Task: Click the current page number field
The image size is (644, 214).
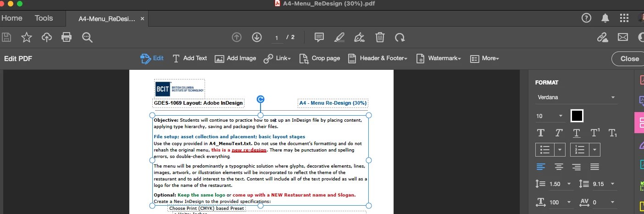Action: click(x=277, y=38)
